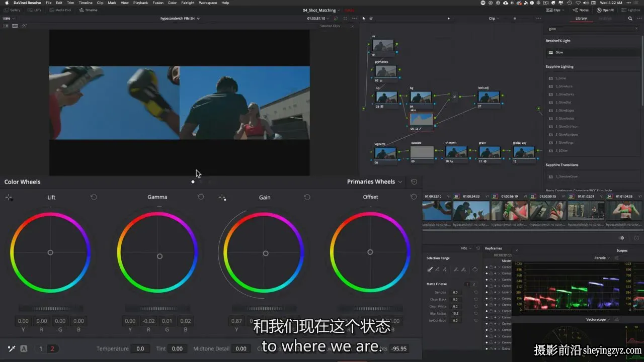Toggle highlight view eye icon
Viewport: 644px width, 362px height.
coord(622,238)
